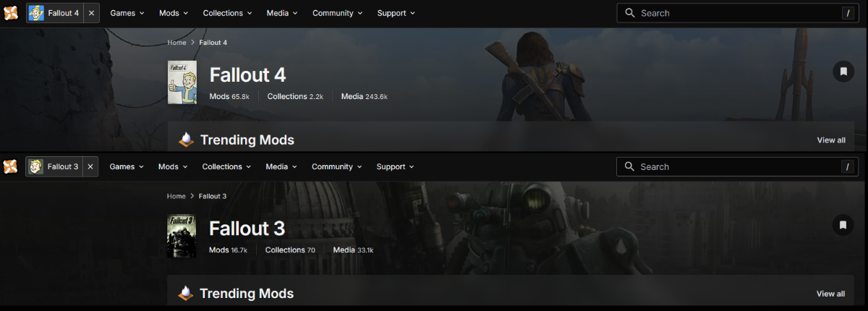Open Fallout 3 Mods 16.7k stat
The image size is (868, 311).
pyautogui.click(x=228, y=250)
